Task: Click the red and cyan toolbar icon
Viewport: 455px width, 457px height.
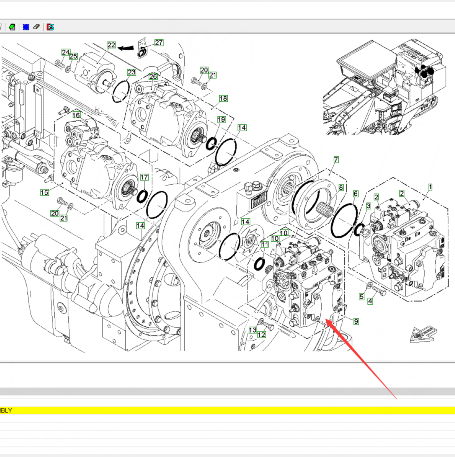Action: (50, 27)
